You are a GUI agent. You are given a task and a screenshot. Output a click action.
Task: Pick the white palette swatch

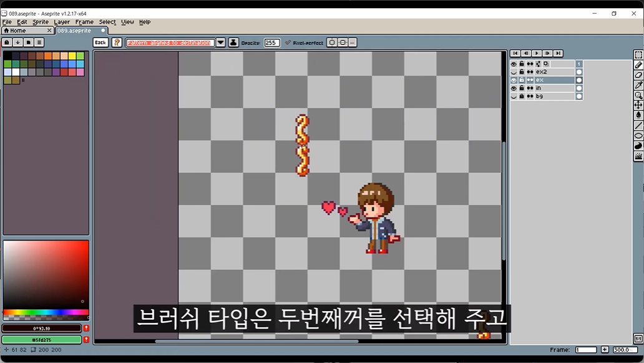[16, 72]
